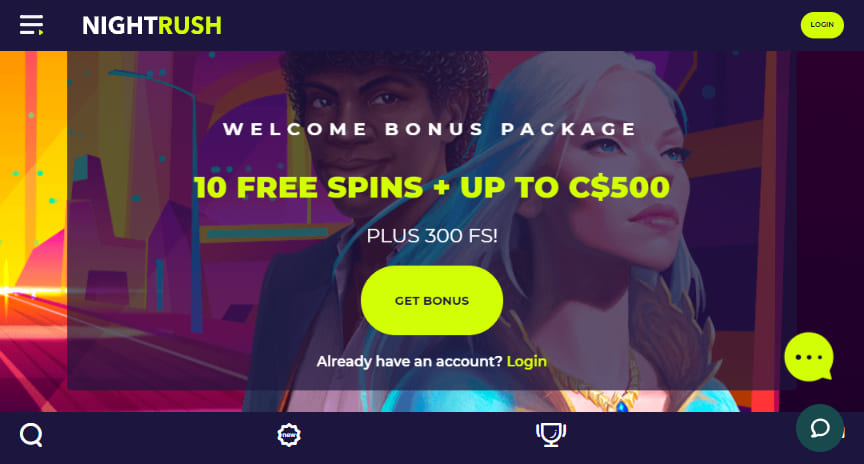Follow the Login link below the bonus button
This screenshot has height=464, width=864.
(527, 362)
